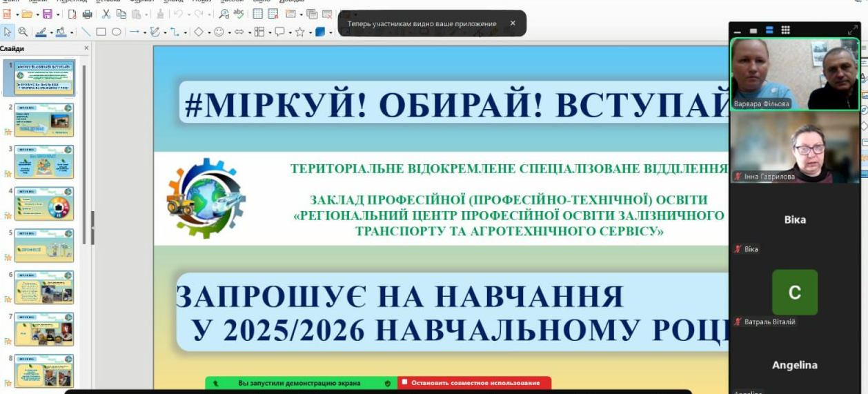Image resolution: width=868 pixels, height=394 pixels.
Task: Select slide 7 thumbnail
Action: 44,329
